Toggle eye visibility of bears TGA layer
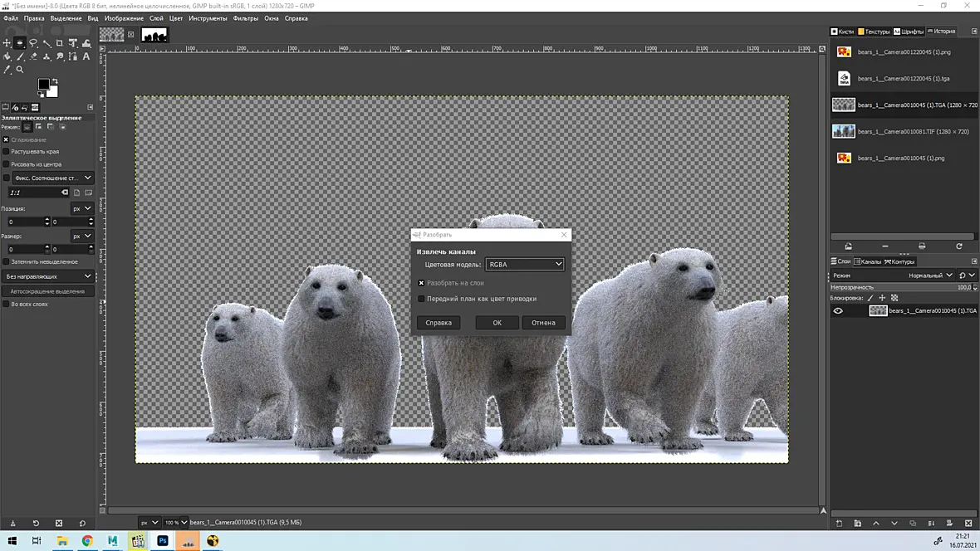 pos(838,310)
